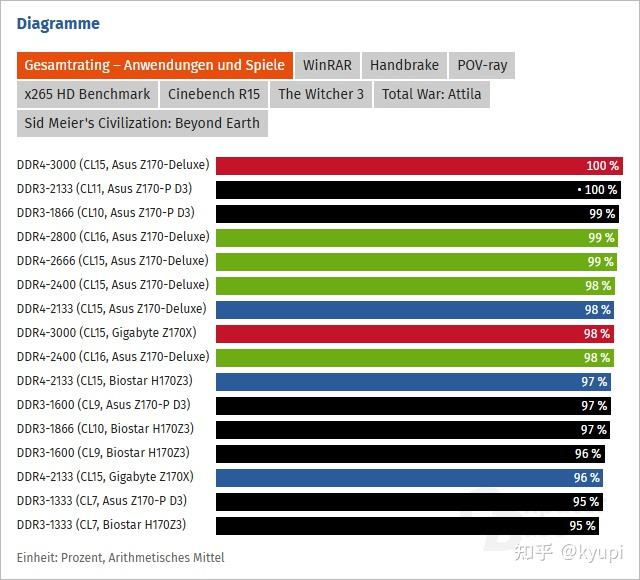Click label DDR3-1866 (CL10, Asus Z170-P D3)
Viewport: 640px width, 580px height.
tap(106, 213)
